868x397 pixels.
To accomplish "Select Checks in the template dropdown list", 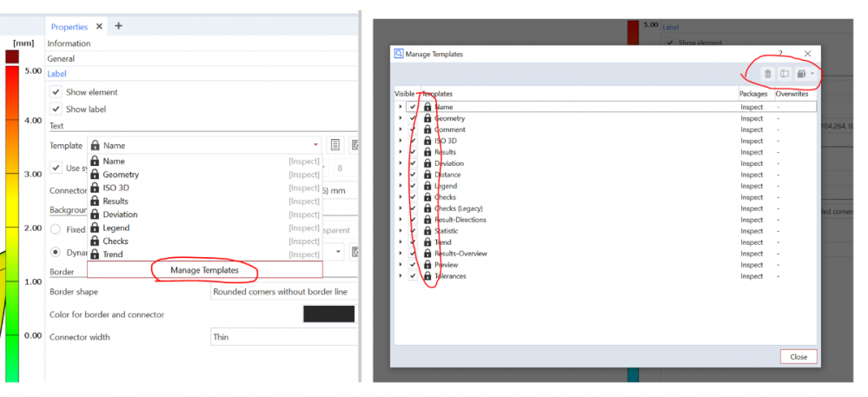I will pos(205,241).
